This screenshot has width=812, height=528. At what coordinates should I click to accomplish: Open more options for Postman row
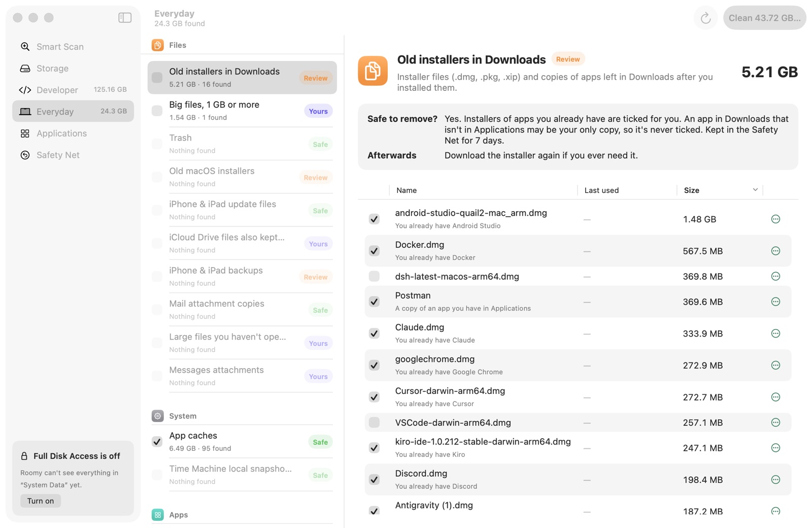point(775,302)
